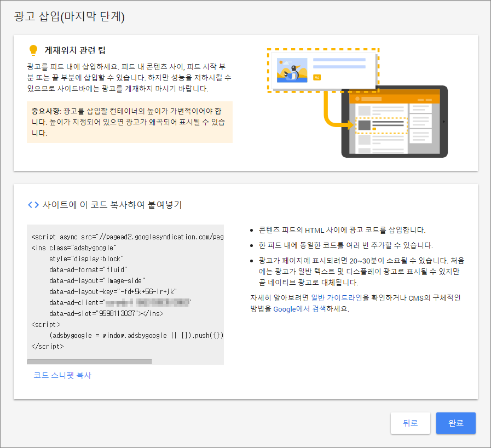Click the horizontal scrollbar of the code box
Viewport: 491px width, 448px height.
89,361
